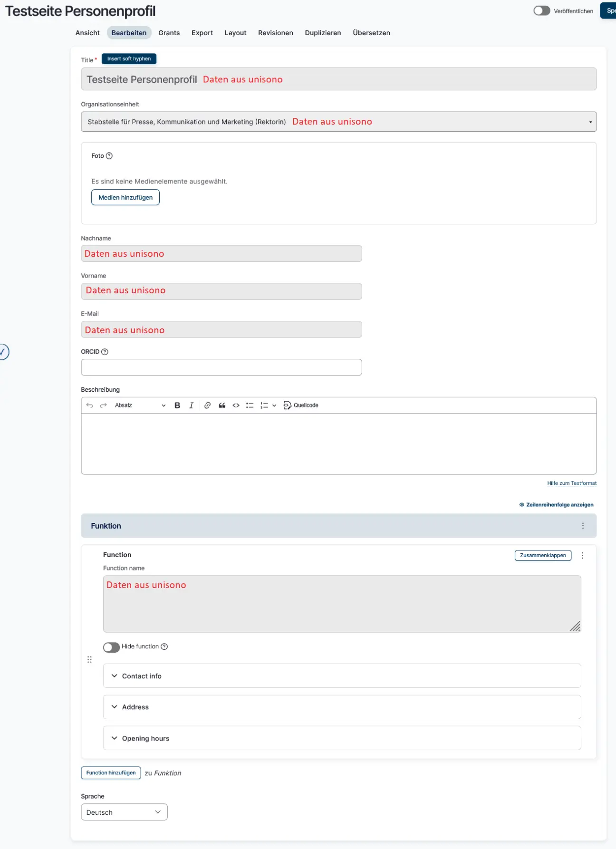Switch to the Revisionen tab

(275, 33)
